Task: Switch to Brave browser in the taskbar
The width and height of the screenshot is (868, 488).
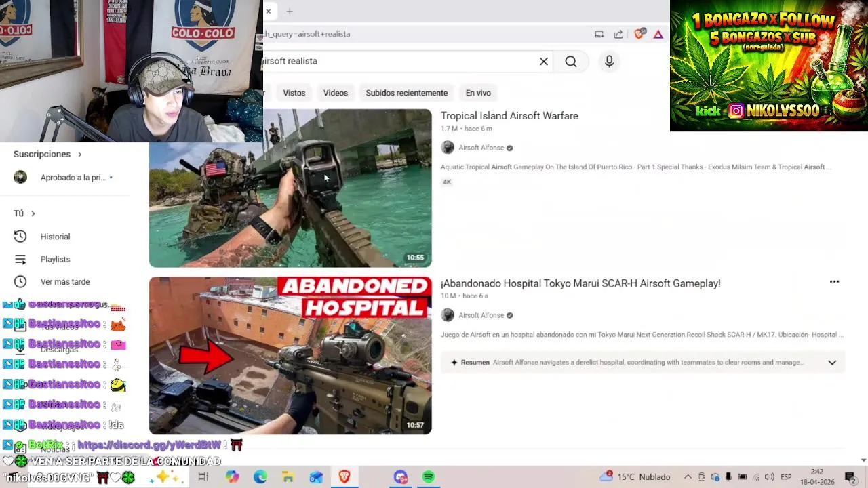Action: pos(344,477)
